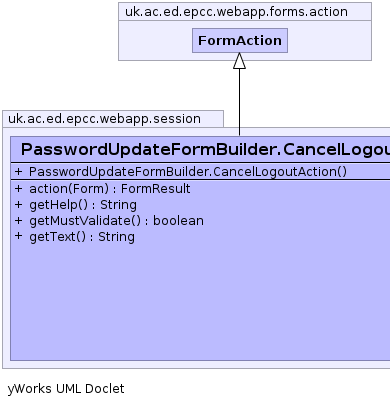This screenshot has height=406, width=390.
Task: Click the plus icon beside getHelp()
Action: click(x=19, y=205)
